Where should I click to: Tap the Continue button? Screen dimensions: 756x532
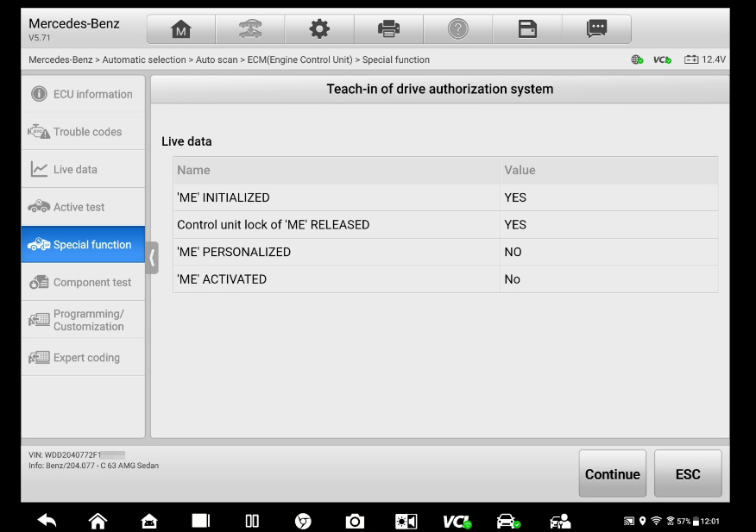(x=613, y=473)
